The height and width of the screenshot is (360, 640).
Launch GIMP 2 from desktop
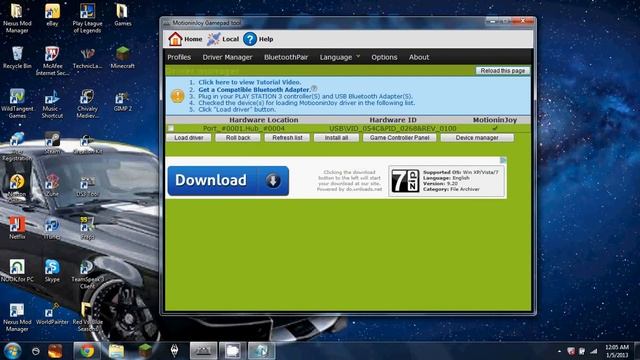pyautogui.click(x=122, y=101)
